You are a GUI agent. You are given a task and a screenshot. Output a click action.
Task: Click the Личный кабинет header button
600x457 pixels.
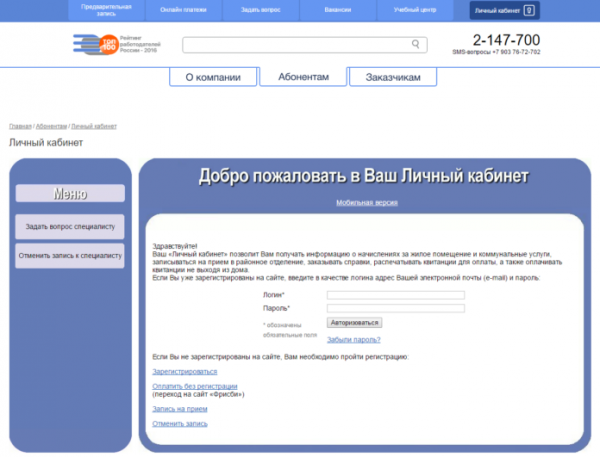coord(504,10)
